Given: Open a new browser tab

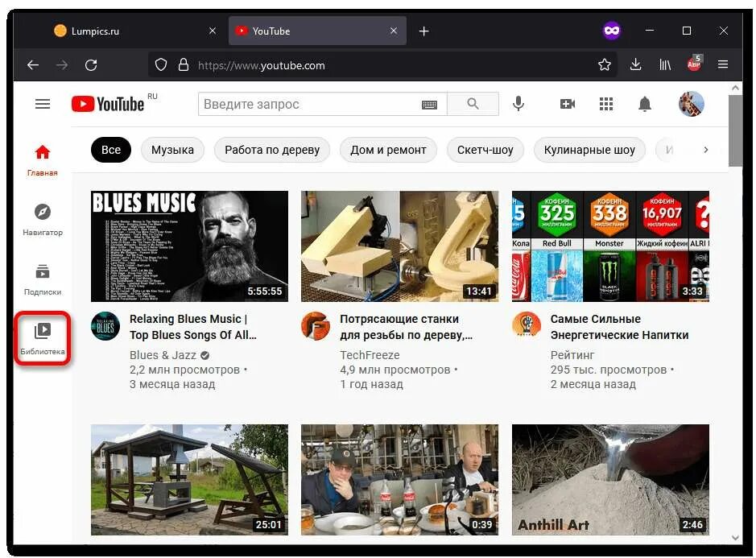Looking at the screenshot, I should click(423, 31).
